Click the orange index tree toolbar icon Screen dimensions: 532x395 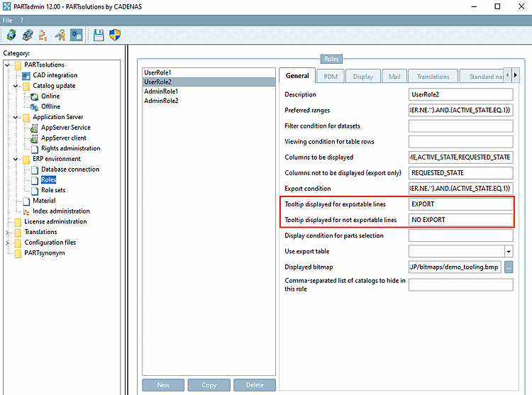click(43, 35)
